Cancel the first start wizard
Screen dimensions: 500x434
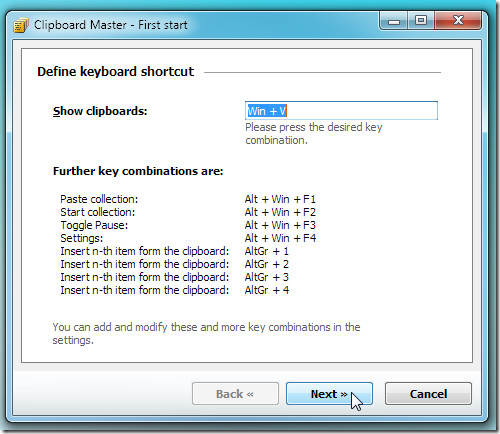[x=428, y=394]
